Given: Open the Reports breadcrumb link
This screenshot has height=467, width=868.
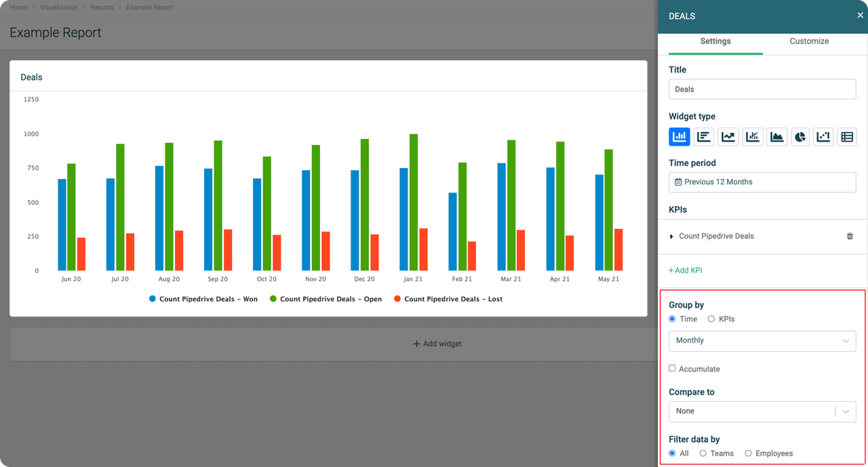Looking at the screenshot, I should 102,7.
